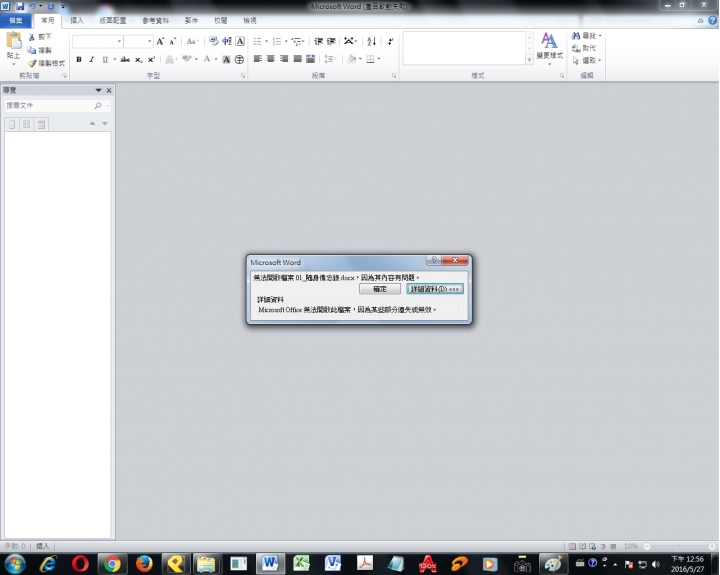Switch to the 校閱 Review tab
720x575 pixels.
(x=220, y=21)
